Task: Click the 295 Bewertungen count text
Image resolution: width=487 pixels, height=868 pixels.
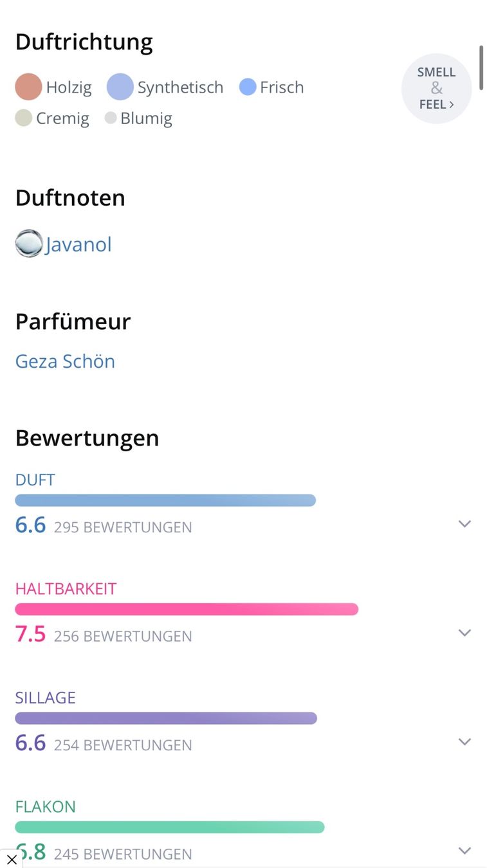Action: [x=123, y=527]
